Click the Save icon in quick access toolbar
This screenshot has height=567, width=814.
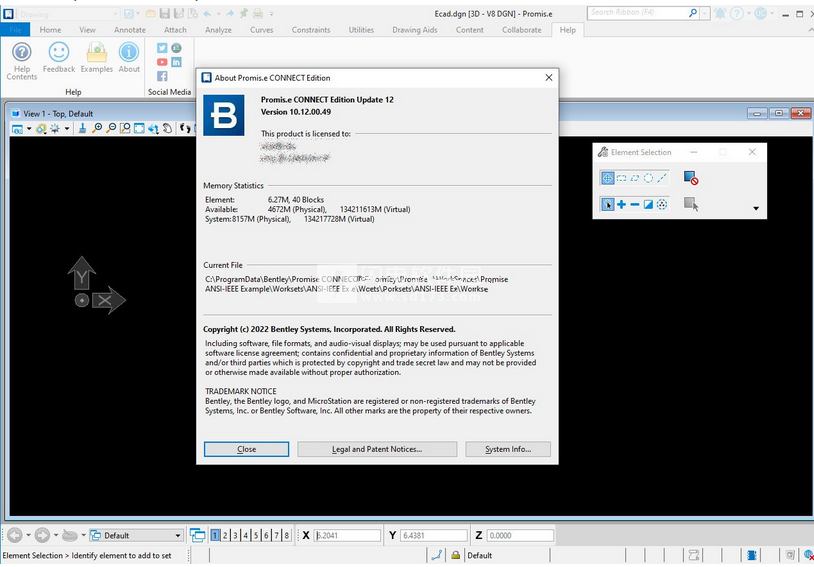(164, 14)
